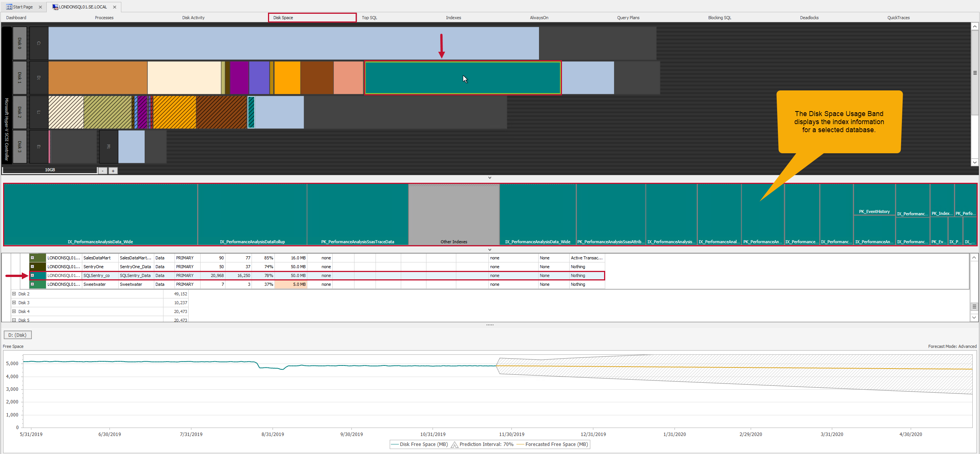Screen dimensions: 980x454
Task: View the Blocking SQL tab
Action: click(x=719, y=18)
